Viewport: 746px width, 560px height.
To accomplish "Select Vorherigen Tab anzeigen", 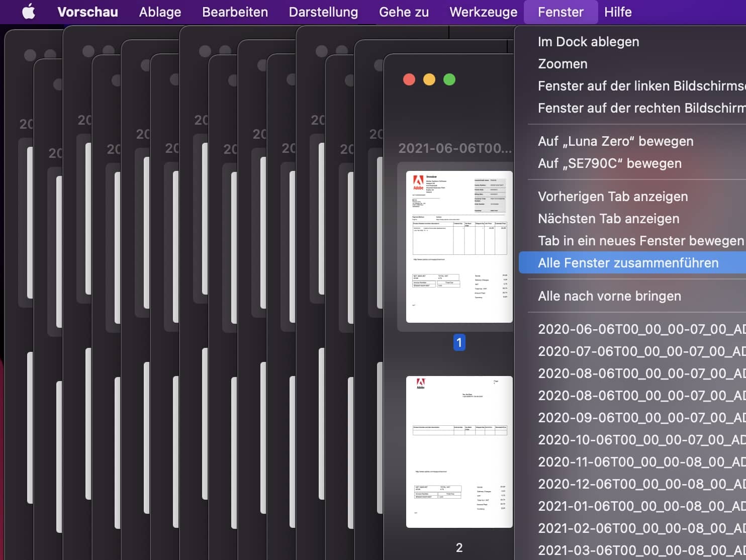I will click(x=632, y=197).
